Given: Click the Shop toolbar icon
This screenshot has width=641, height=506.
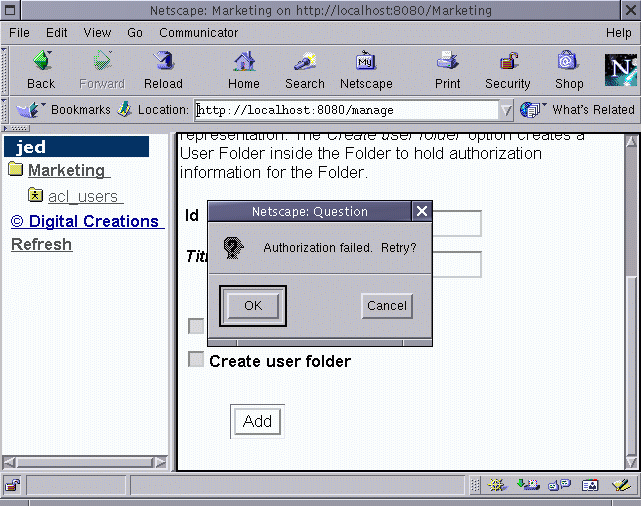Looking at the screenshot, I should 568,61.
